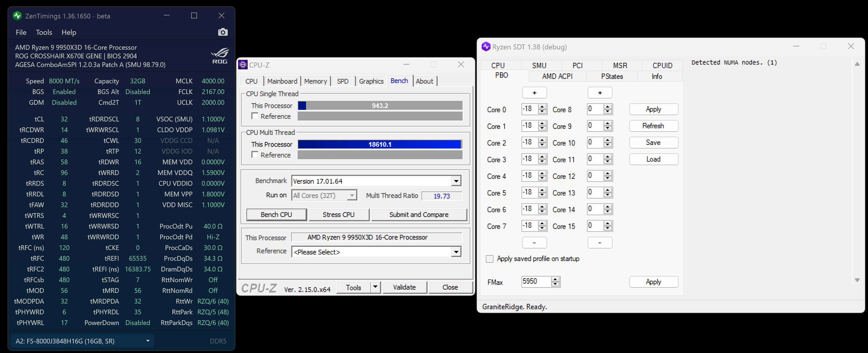The image size is (868, 353).
Task: Apply the FMax value
Action: pos(653,282)
